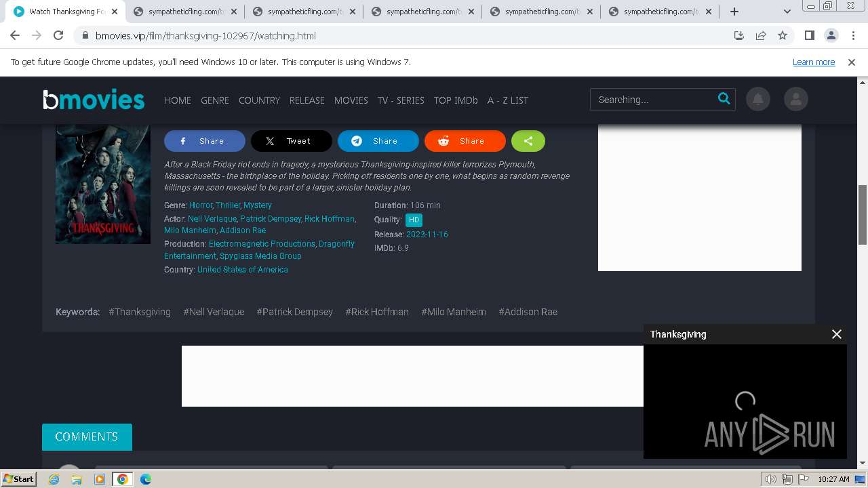Viewport: 868px width, 488px height.
Task: Click the bmovies logo
Action: click(x=94, y=100)
